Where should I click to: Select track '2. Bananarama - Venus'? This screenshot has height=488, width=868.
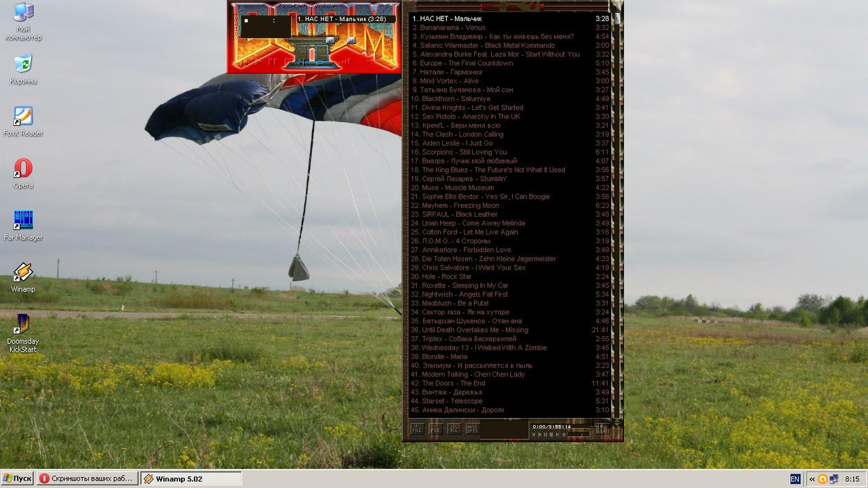[x=510, y=28]
